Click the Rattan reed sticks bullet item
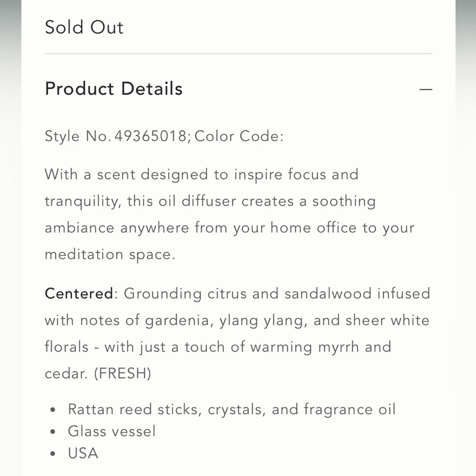 [232, 409]
